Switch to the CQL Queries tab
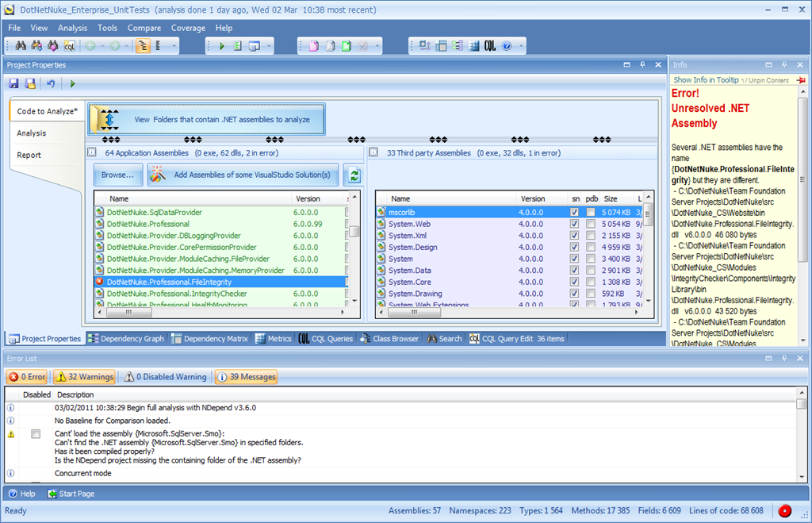 click(326, 338)
